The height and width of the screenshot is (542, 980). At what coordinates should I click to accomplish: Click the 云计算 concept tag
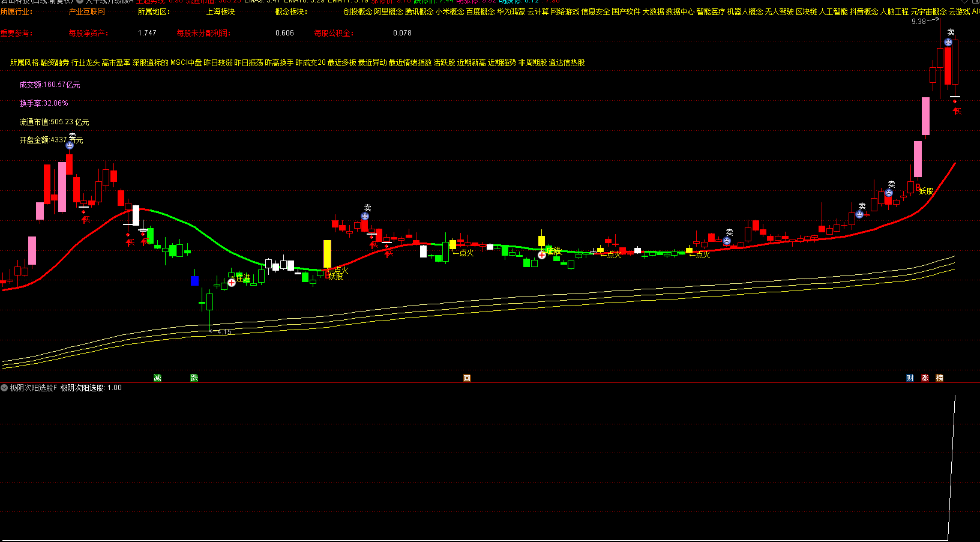(x=538, y=11)
